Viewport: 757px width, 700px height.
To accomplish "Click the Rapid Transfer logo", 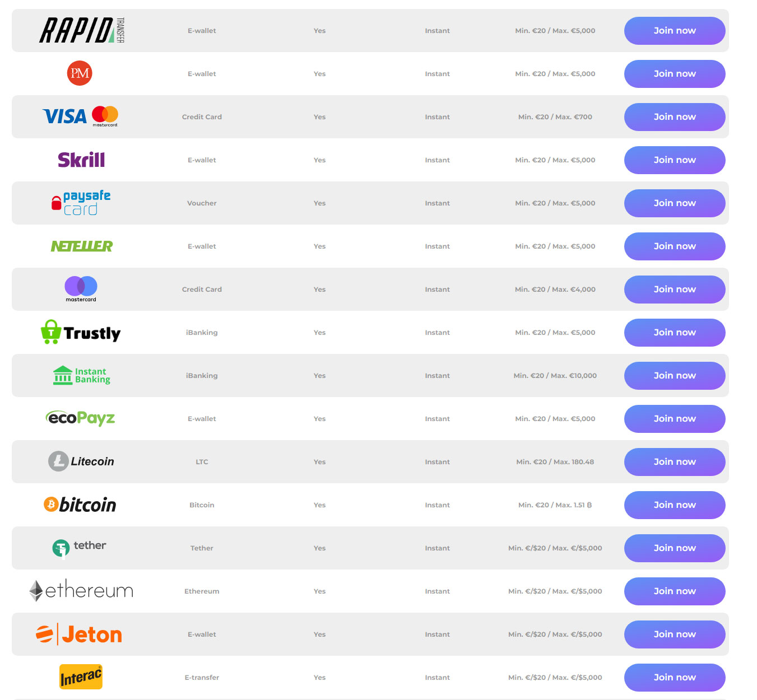I will (x=81, y=30).
